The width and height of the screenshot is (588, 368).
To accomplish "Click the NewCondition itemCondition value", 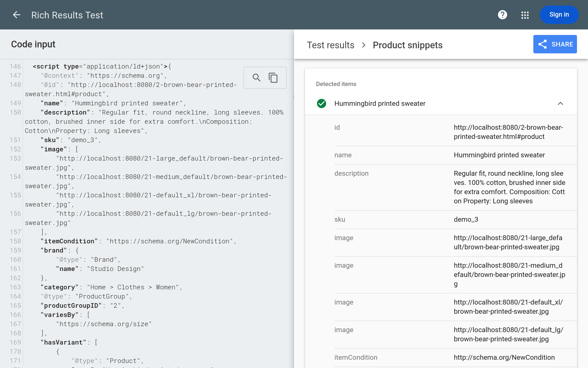I will pos(504,357).
